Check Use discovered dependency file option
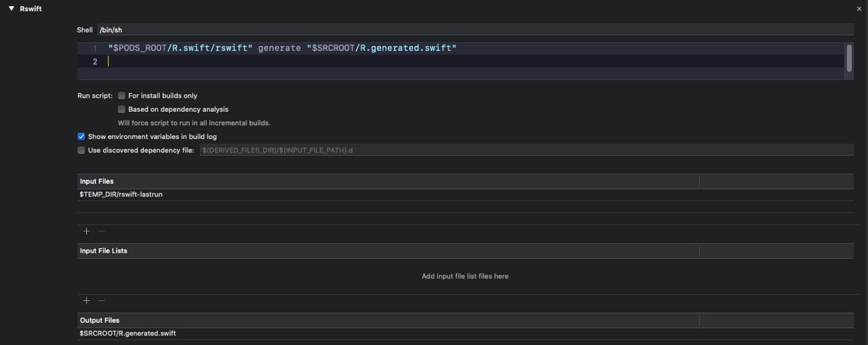The image size is (868, 345). [x=81, y=150]
